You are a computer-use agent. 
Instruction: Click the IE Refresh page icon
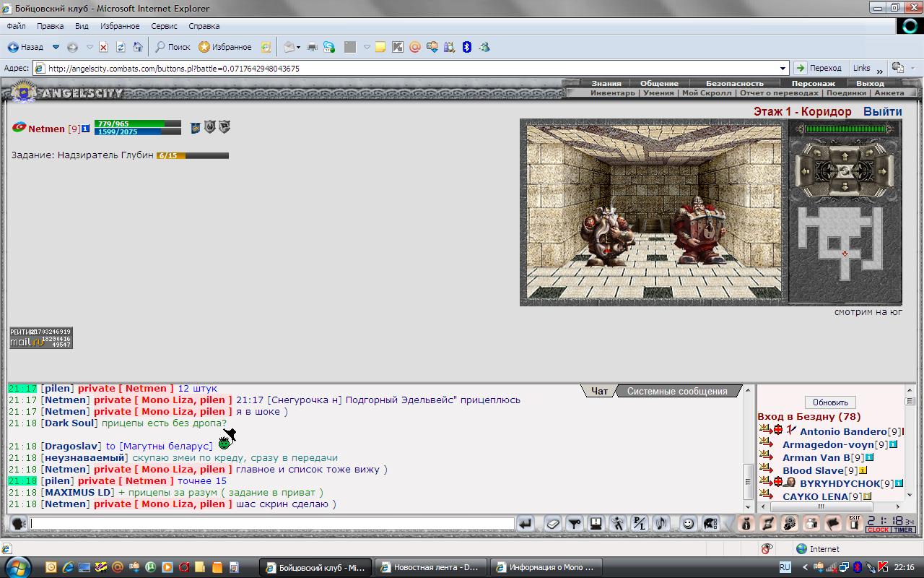point(121,47)
